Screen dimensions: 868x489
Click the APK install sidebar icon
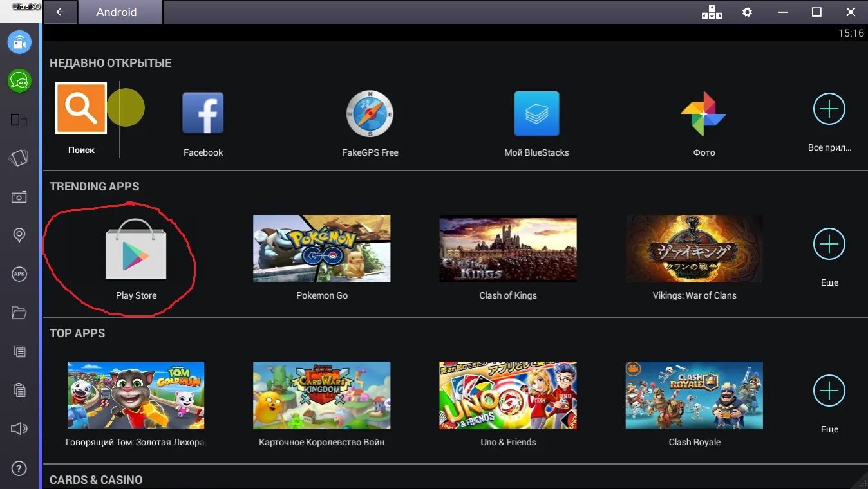tap(19, 274)
